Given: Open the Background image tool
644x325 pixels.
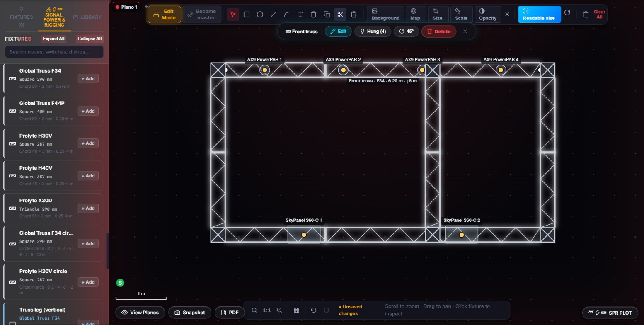Looking at the screenshot, I should 385,15.
